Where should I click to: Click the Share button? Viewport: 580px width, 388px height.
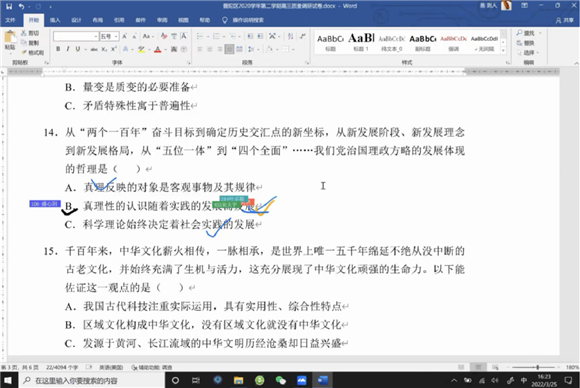pyautogui.click(x=564, y=20)
